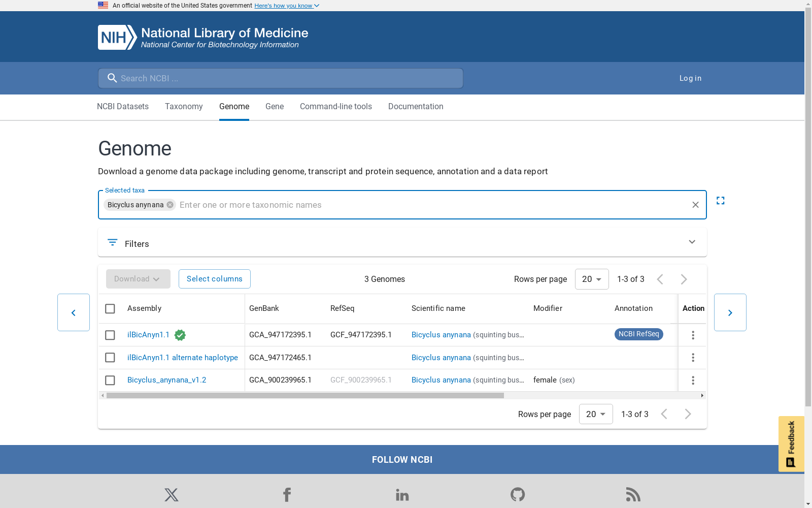812x508 pixels.
Task: Open Bicyclus anynana link in GCA_900239965.1 row
Action: click(x=441, y=380)
